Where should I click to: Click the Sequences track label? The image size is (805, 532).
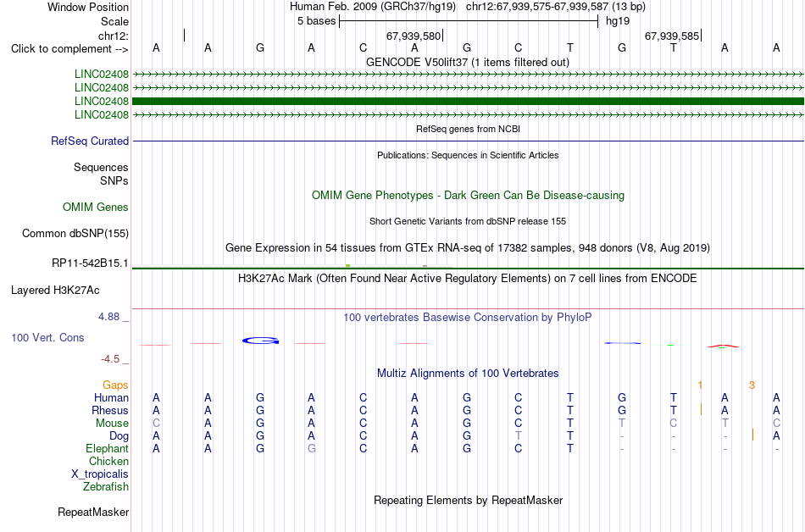point(101,167)
